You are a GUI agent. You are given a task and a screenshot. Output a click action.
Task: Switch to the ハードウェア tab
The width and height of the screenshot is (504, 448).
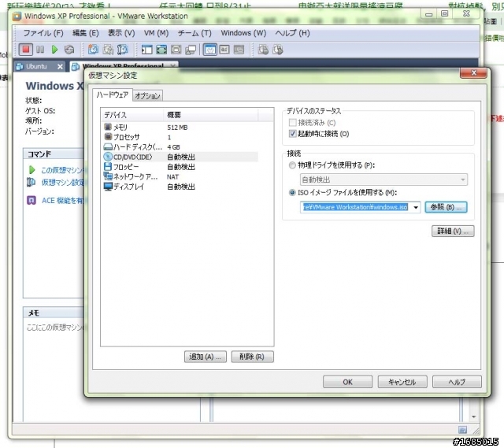coord(113,94)
